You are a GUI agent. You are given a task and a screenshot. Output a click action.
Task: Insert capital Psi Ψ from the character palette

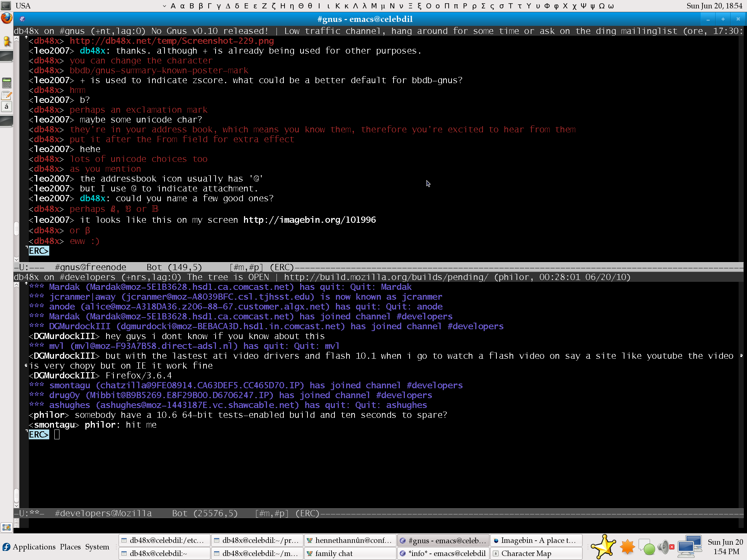pos(583,6)
